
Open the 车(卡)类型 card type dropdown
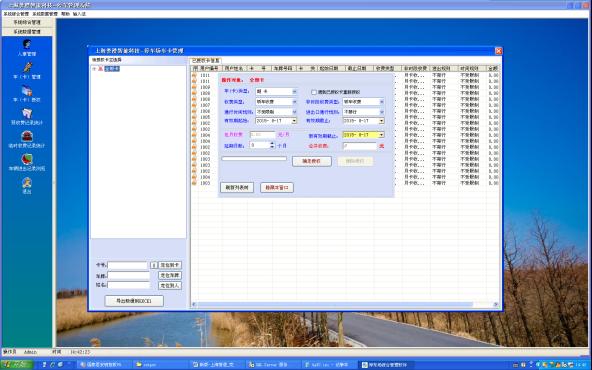point(294,91)
